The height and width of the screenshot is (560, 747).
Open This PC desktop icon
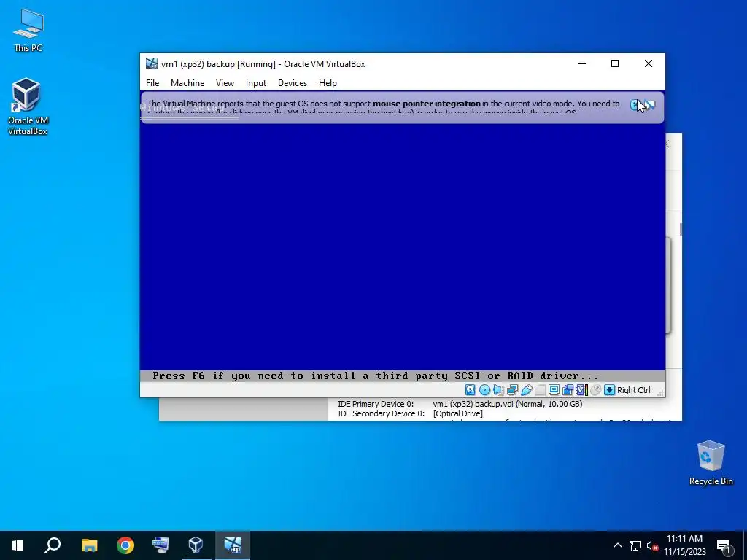click(28, 30)
